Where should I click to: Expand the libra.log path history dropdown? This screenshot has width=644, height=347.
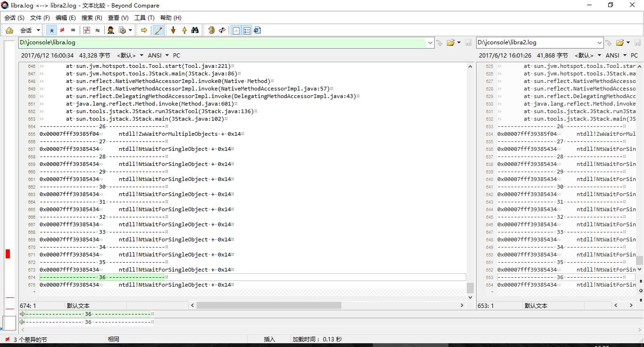click(x=430, y=42)
